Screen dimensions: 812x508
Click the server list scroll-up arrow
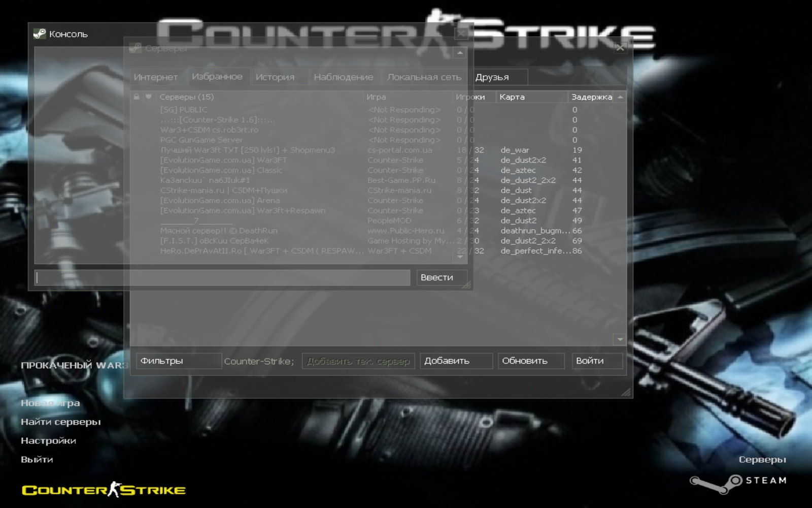tap(620, 97)
